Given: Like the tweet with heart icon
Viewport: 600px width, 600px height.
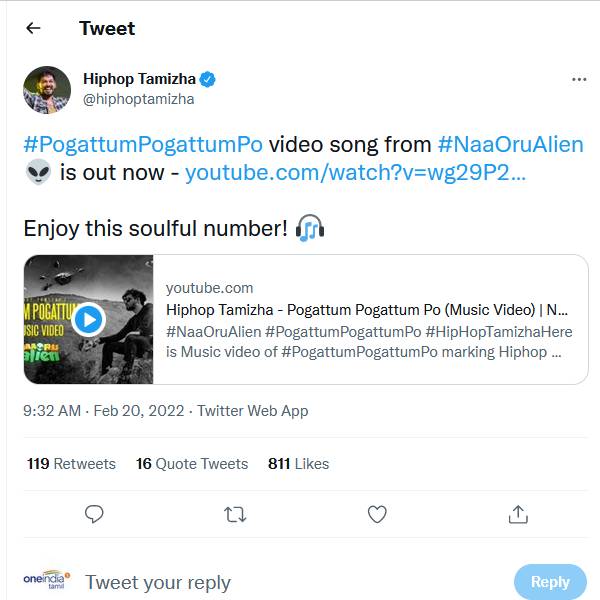Looking at the screenshot, I should (x=377, y=514).
